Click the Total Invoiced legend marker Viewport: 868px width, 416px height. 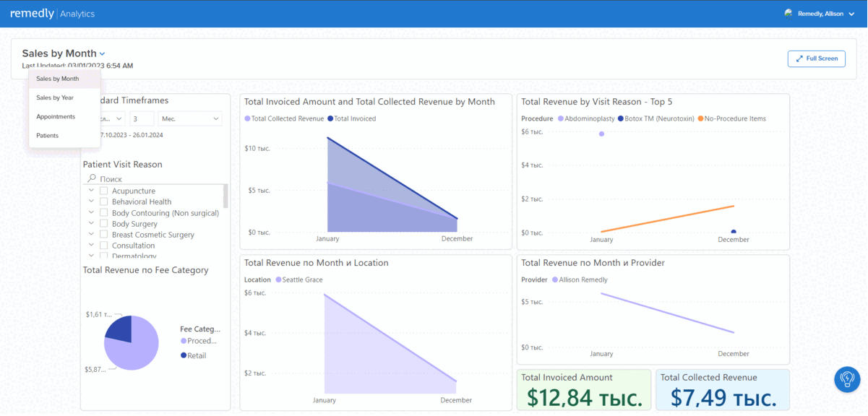[330, 118]
